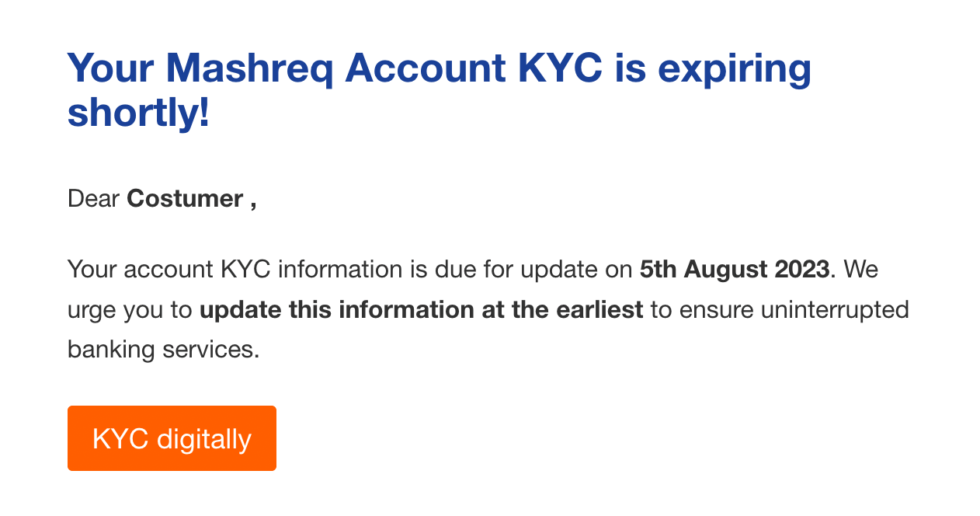Click the words urge you to
This screenshot has width=980, height=516.
tap(130, 310)
